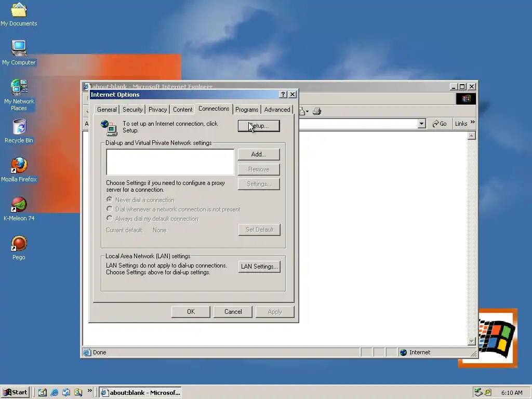Screen dimensions: 532x399
Task: Select Always dial my default connection
Action: point(152,219)
